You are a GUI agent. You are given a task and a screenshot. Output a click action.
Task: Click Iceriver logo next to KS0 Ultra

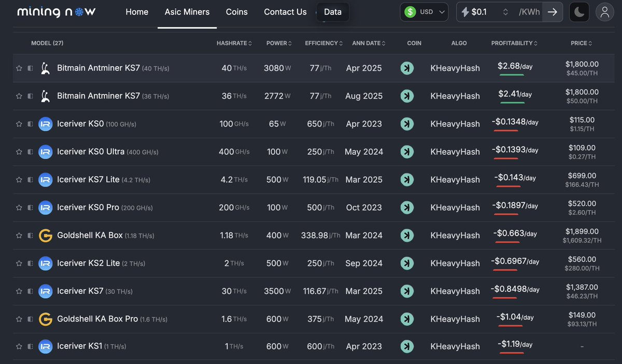46,152
